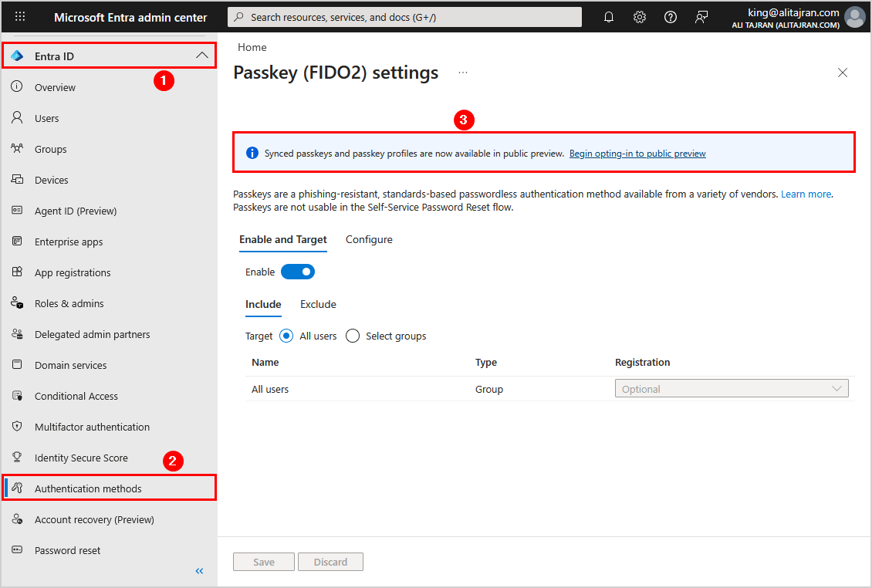Click the Learn more link
The width and height of the screenshot is (872, 588).
(806, 194)
